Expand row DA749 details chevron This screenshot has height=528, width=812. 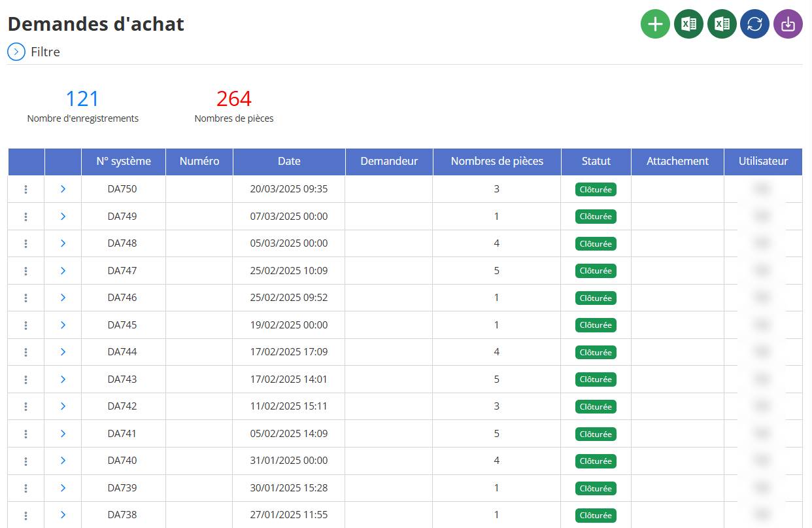tap(63, 216)
